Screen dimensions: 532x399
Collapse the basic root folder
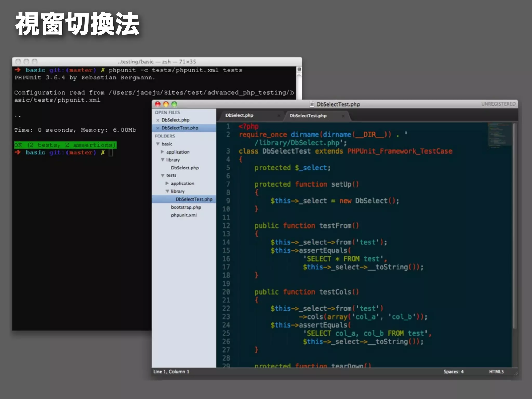[x=158, y=144]
